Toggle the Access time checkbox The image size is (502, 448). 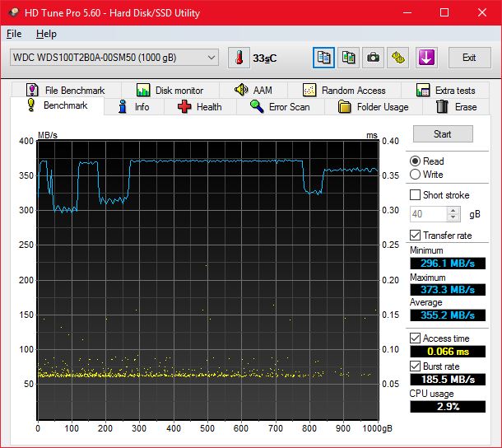pyautogui.click(x=416, y=338)
